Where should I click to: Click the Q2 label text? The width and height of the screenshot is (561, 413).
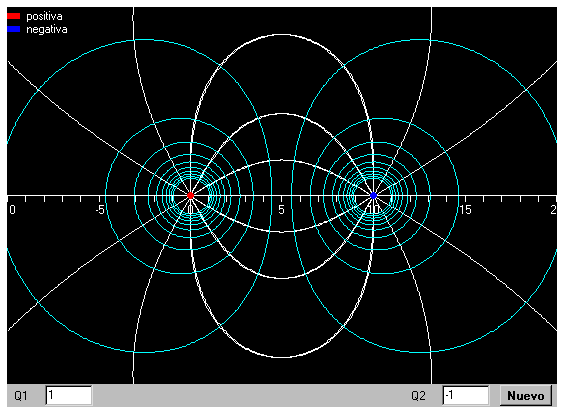click(418, 396)
